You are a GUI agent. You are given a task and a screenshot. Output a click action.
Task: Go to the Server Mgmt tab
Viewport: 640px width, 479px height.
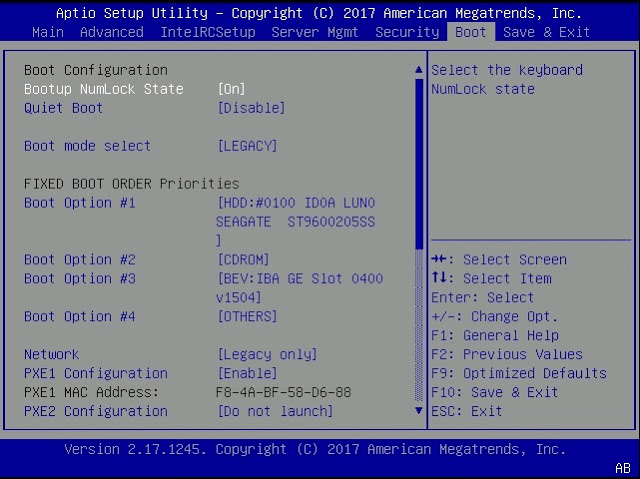tap(315, 32)
